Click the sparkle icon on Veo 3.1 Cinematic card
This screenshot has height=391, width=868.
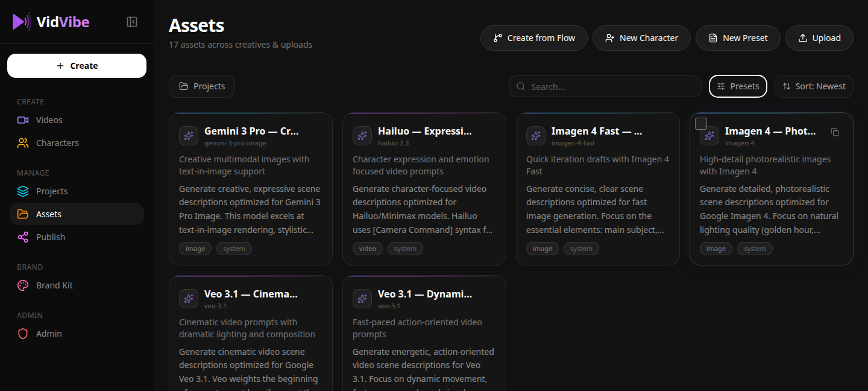tap(189, 299)
